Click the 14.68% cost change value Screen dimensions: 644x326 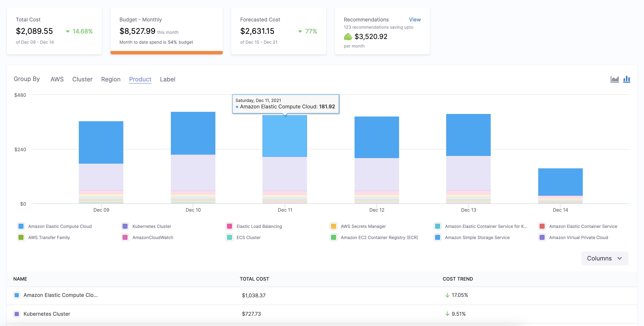pyautogui.click(x=82, y=31)
